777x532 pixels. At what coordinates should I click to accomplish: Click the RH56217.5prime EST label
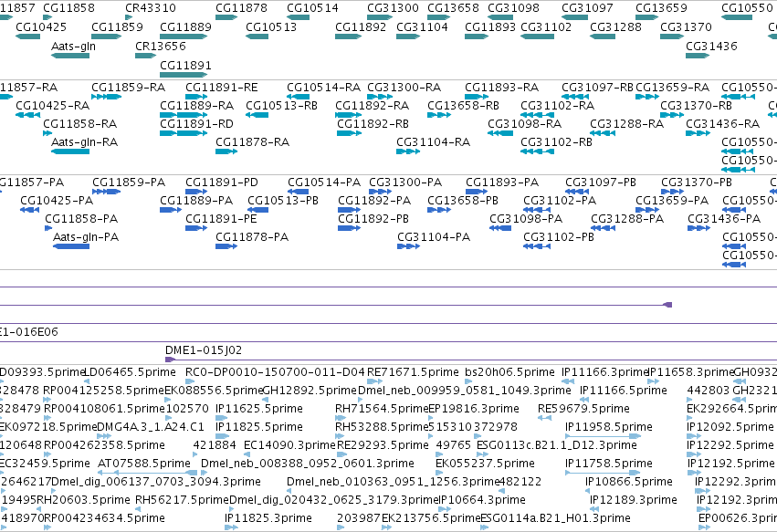click(x=183, y=500)
